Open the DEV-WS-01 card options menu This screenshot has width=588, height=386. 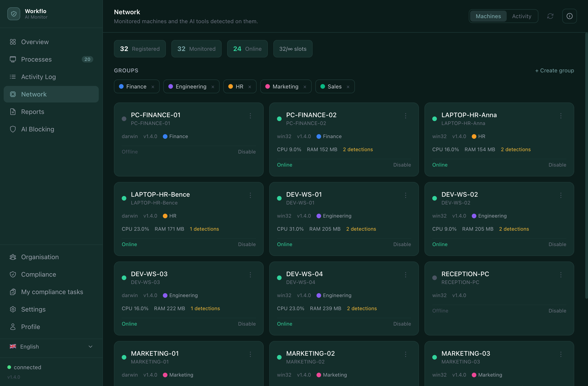[405, 195]
